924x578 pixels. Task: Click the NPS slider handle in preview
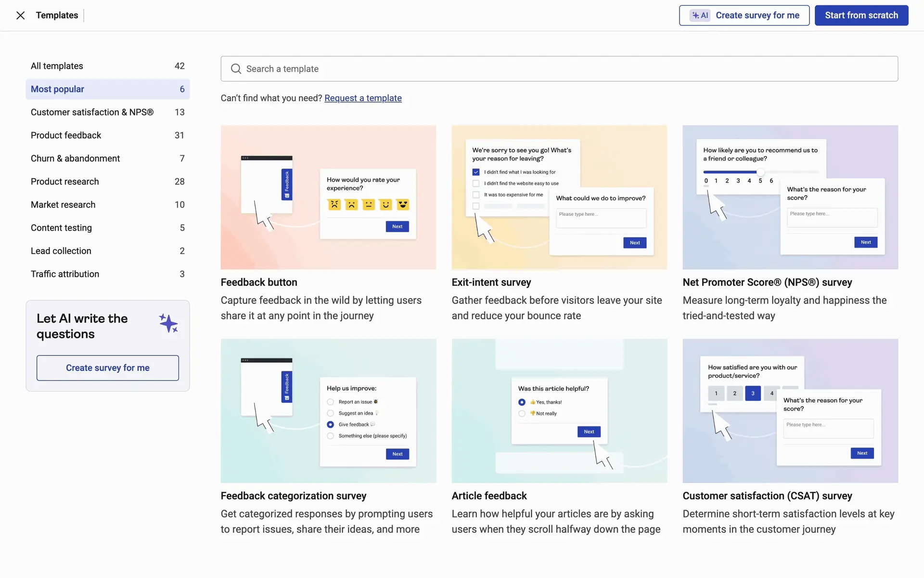coord(760,172)
